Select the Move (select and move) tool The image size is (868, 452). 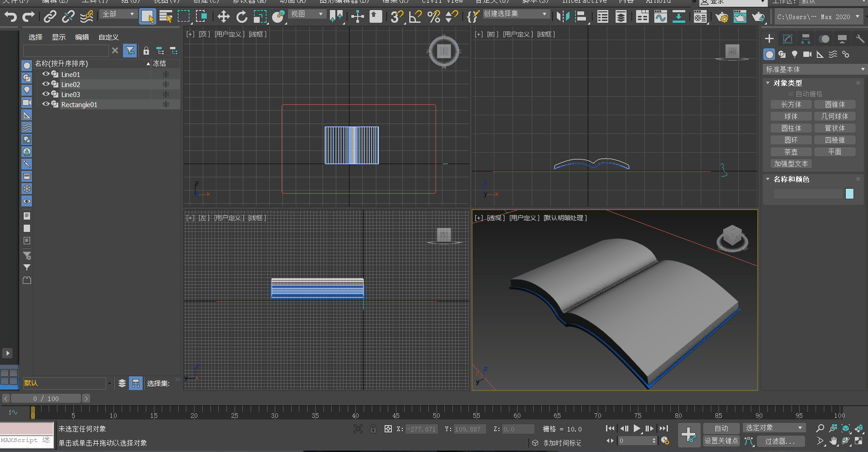coord(223,17)
